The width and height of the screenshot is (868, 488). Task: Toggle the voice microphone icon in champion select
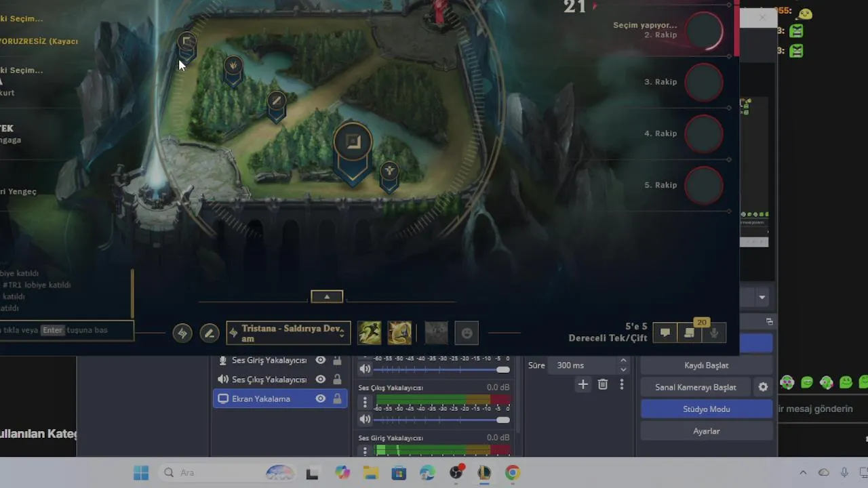[x=714, y=333]
